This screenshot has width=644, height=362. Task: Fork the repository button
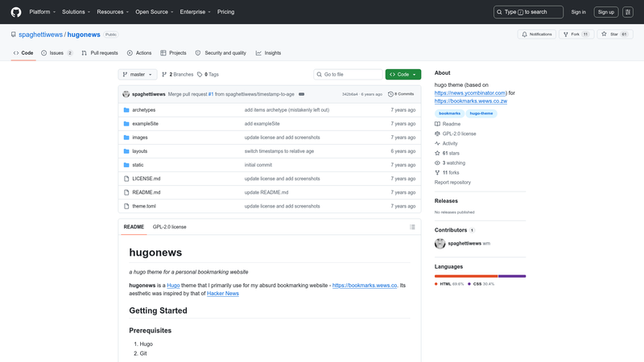[x=576, y=35]
